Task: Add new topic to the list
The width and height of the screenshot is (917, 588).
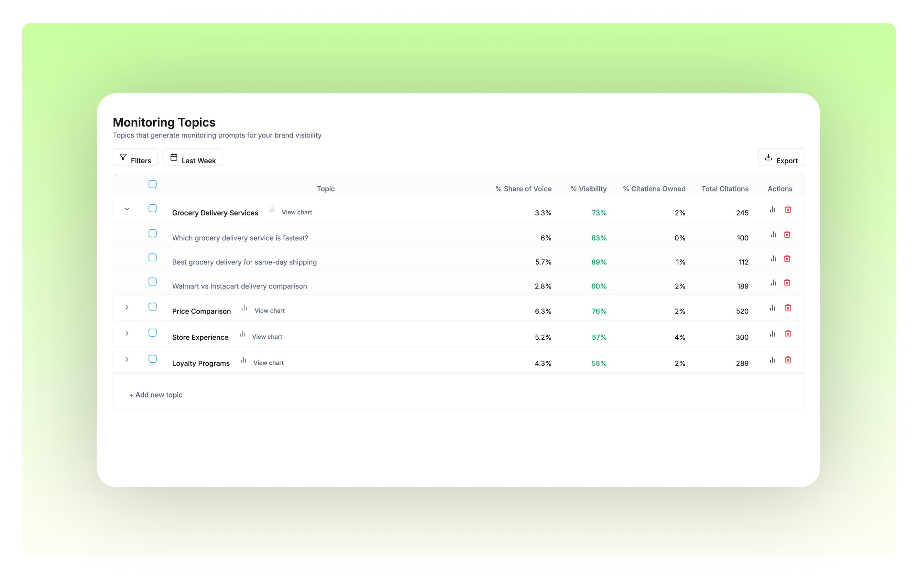Action: pos(156,395)
